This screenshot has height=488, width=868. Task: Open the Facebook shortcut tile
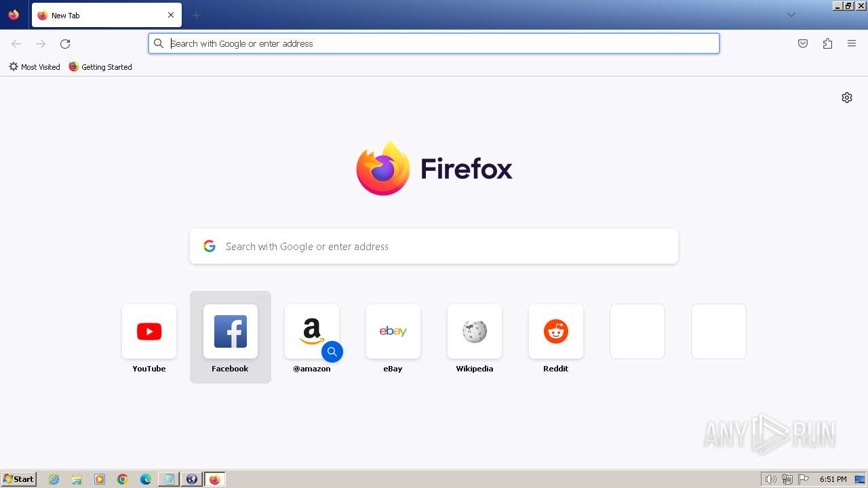[231, 331]
